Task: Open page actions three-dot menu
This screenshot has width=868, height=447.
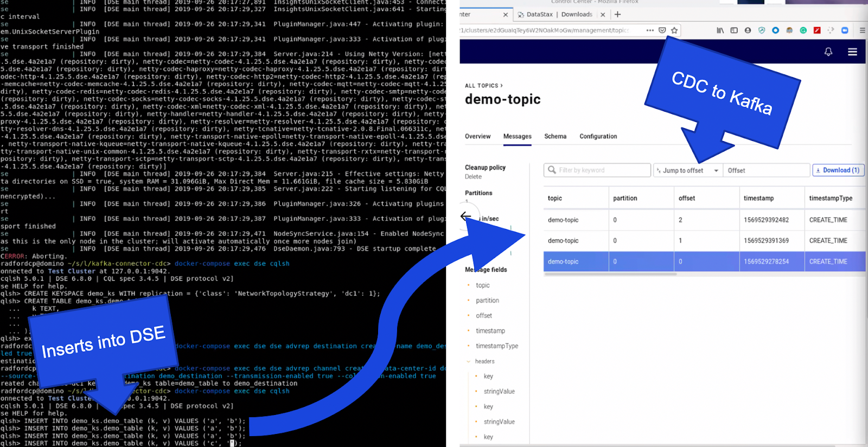Action: (x=650, y=30)
